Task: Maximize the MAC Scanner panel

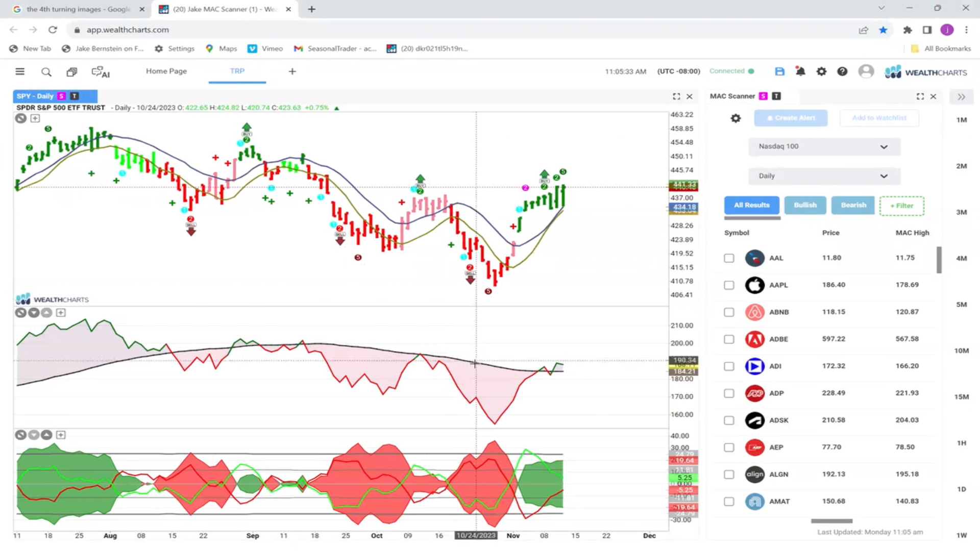Action: click(920, 96)
